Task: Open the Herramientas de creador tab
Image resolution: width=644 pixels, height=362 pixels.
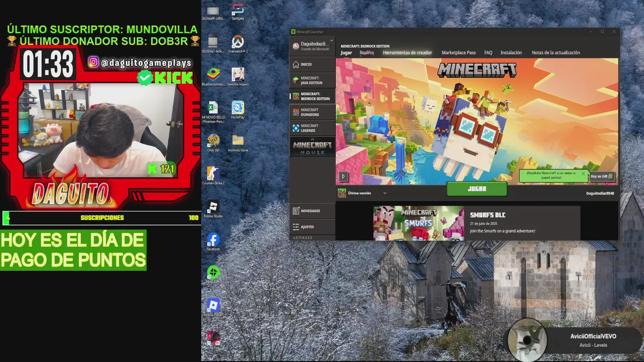Action: tap(407, 53)
